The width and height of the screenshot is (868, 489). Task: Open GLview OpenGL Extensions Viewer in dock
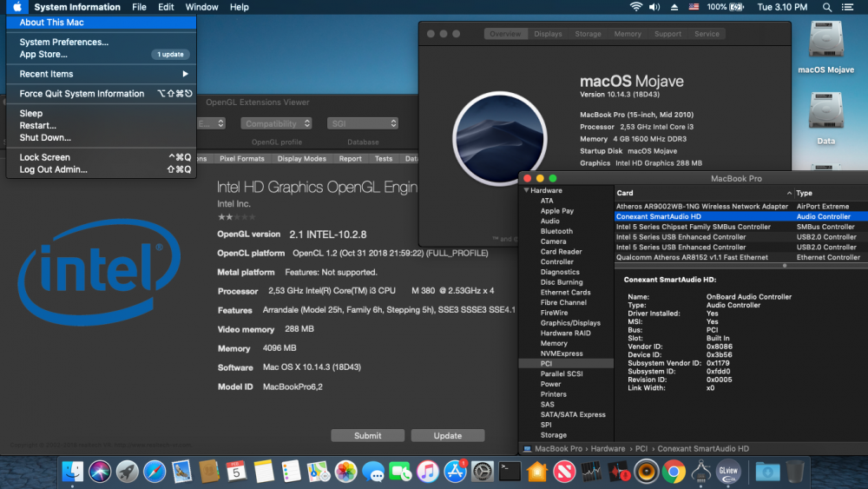(728, 472)
